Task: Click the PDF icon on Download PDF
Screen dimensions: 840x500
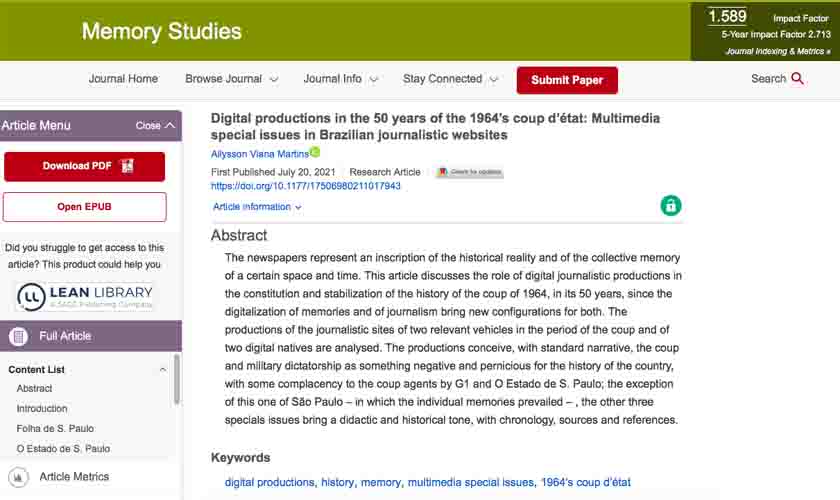Action: point(127,166)
